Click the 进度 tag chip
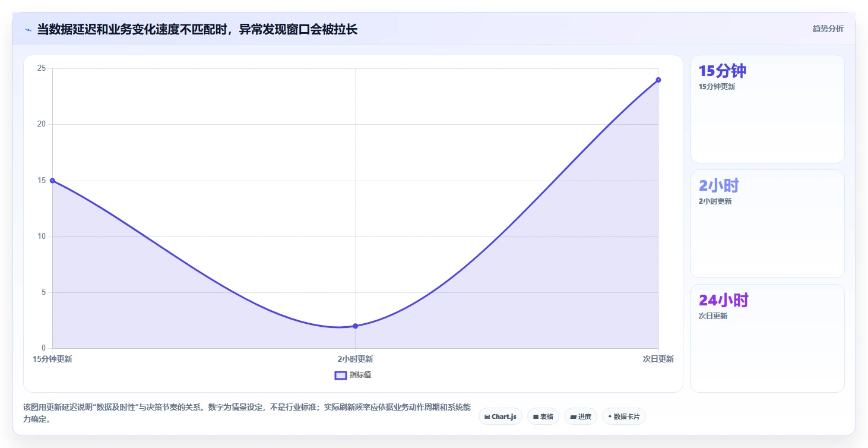Screen dimensions: 868x448 (581, 417)
